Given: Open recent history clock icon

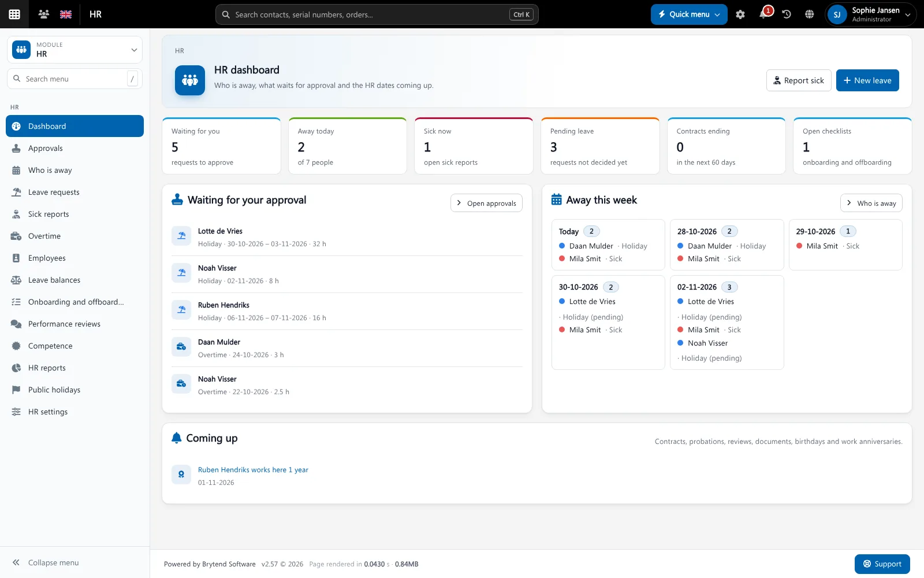Looking at the screenshot, I should pos(787,14).
